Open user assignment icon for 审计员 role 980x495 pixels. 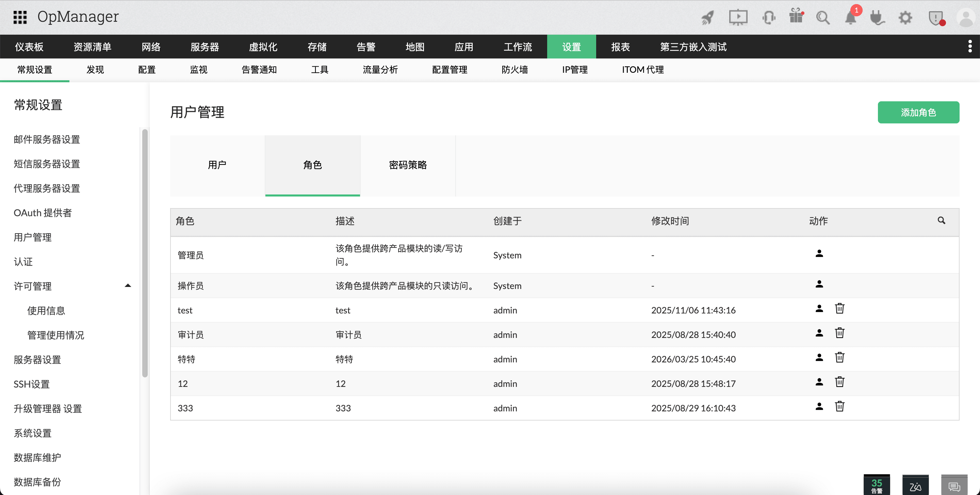click(x=819, y=333)
